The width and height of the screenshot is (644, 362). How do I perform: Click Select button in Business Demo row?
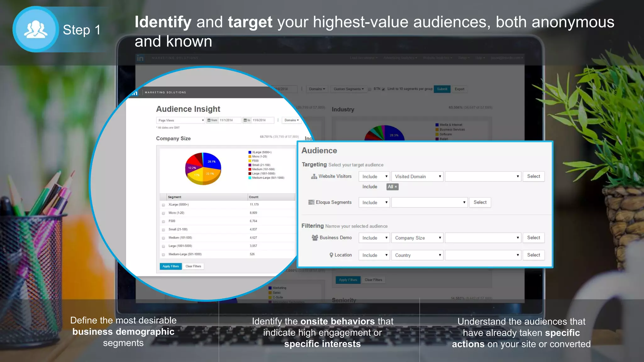click(x=534, y=238)
